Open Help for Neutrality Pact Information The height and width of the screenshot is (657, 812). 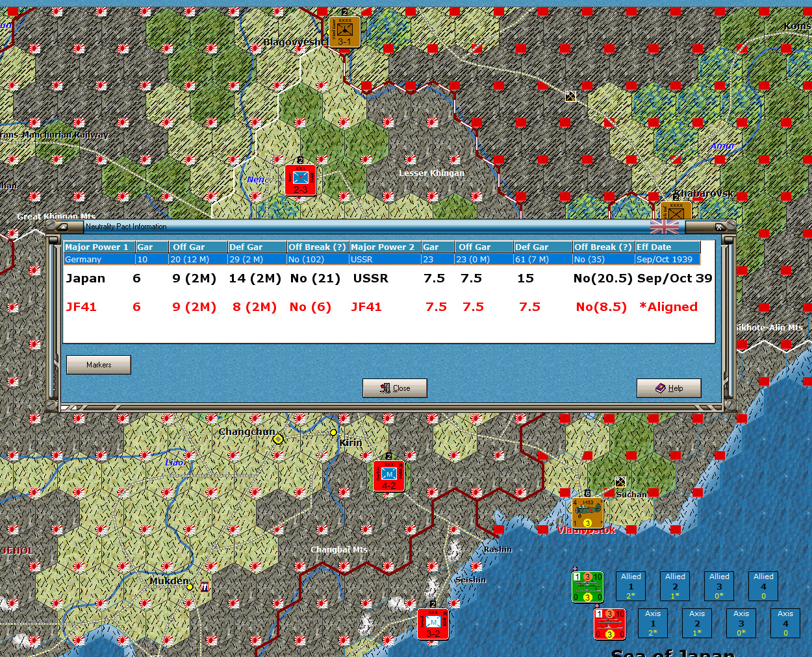coord(669,388)
